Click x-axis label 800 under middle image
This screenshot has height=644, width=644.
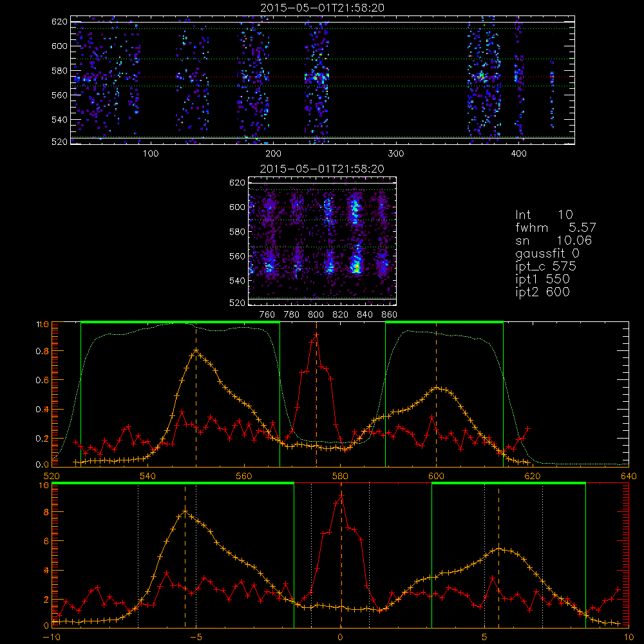pos(316,315)
